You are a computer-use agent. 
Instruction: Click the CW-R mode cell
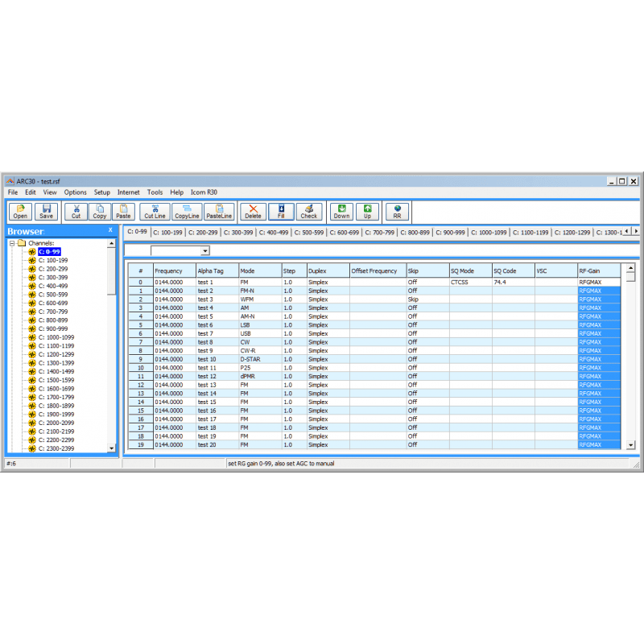tap(260, 351)
